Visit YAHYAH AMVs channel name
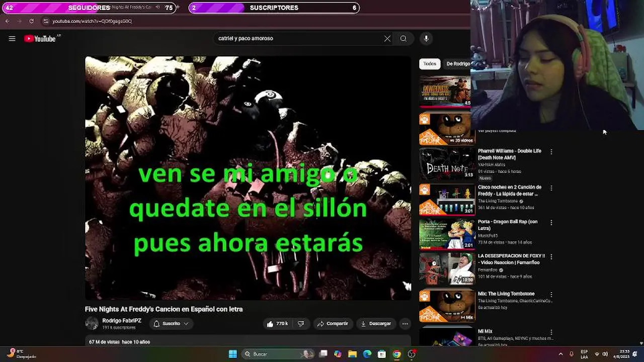 pos(492,165)
